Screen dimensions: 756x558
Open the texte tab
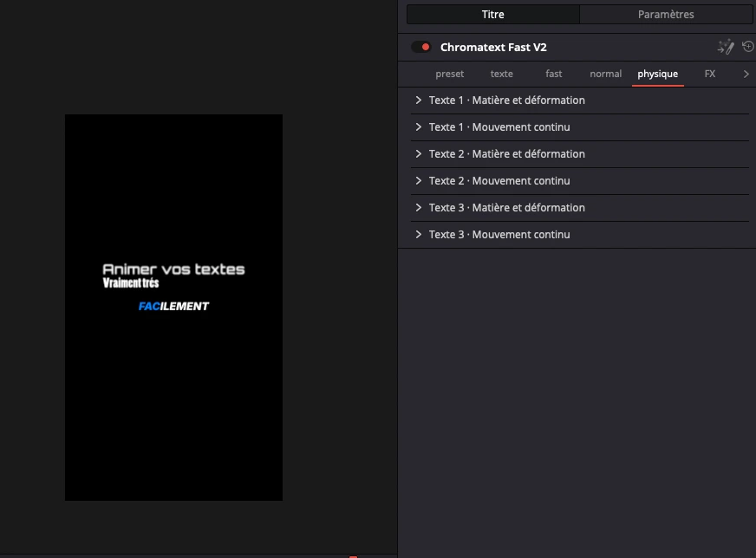[x=501, y=75]
